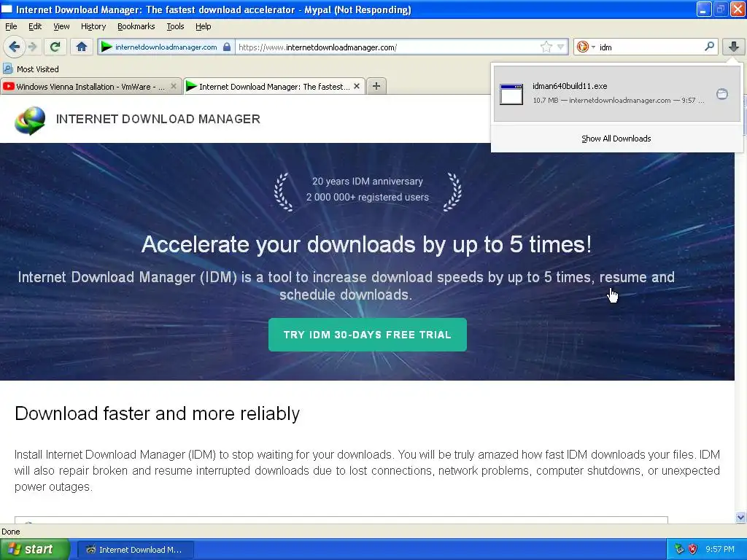This screenshot has height=560, width=747.
Task: Click TRY IDM 30-DAYS FREE TRIAL button
Action: [x=368, y=335]
